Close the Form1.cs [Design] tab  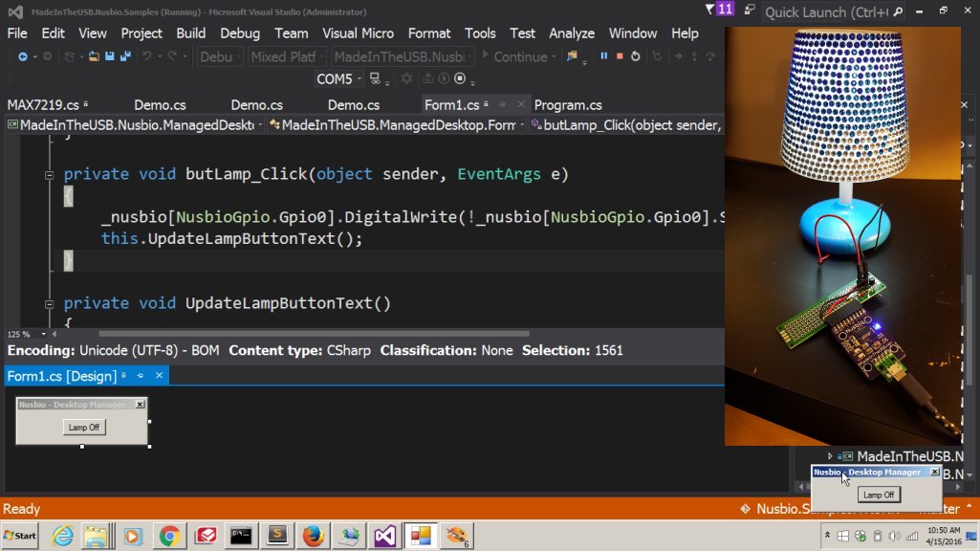click(x=160, y=375)
